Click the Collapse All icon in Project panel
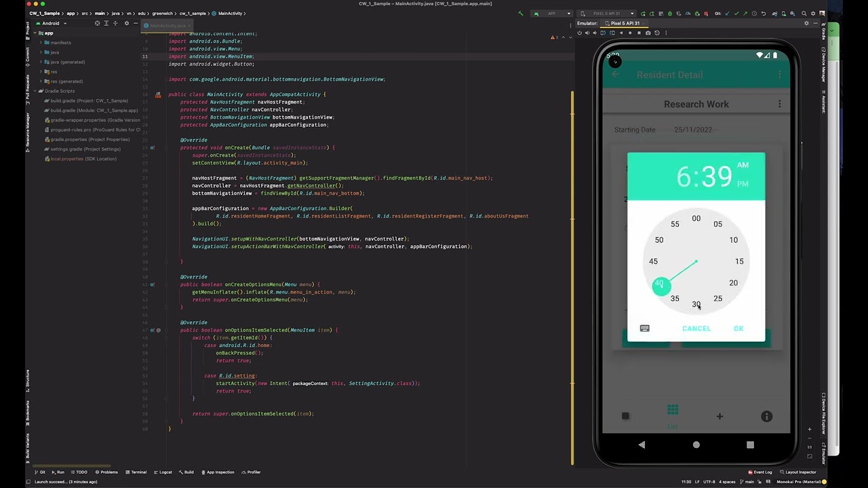 [x=116, y=23]
